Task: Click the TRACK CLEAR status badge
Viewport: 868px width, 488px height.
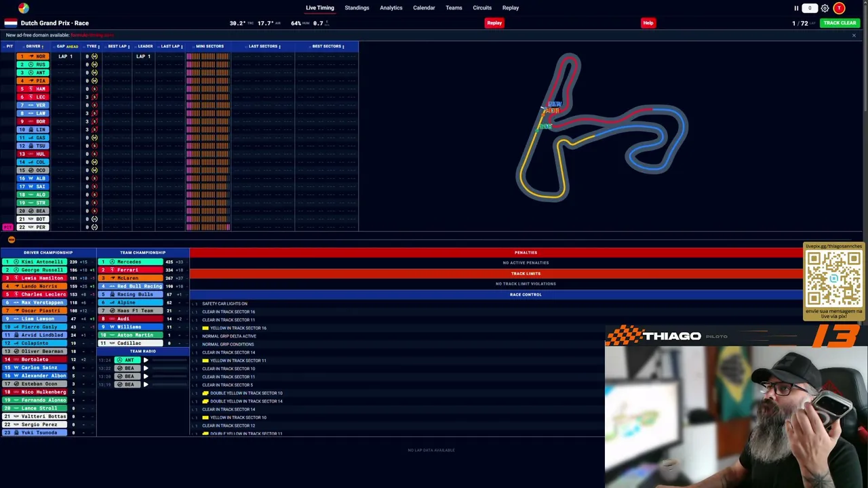Action: pyautogui.click(x=840, y=23)
